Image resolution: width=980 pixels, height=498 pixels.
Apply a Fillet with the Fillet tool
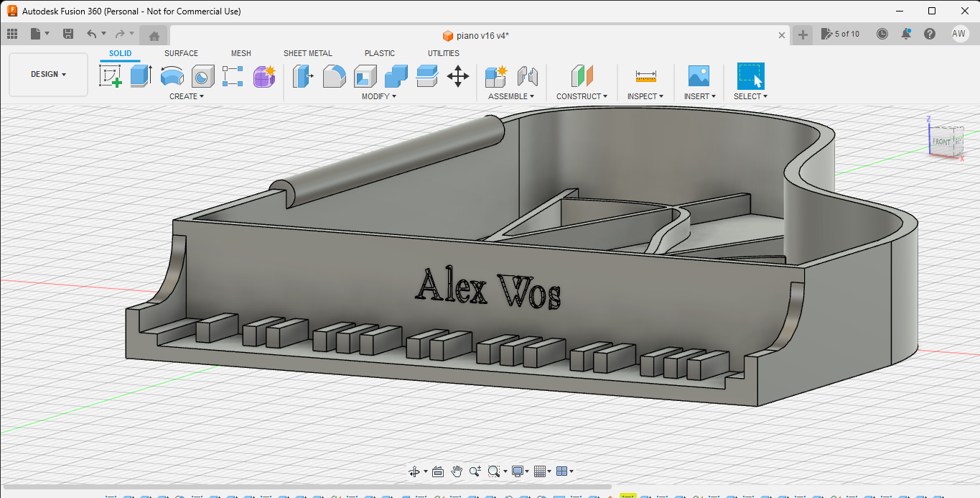[x=334, y=76]
